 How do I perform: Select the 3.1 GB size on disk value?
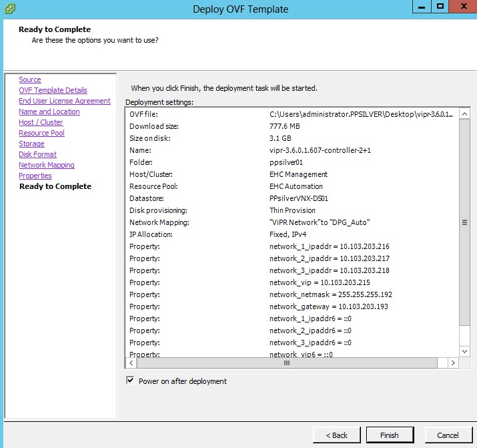[280, 138]
